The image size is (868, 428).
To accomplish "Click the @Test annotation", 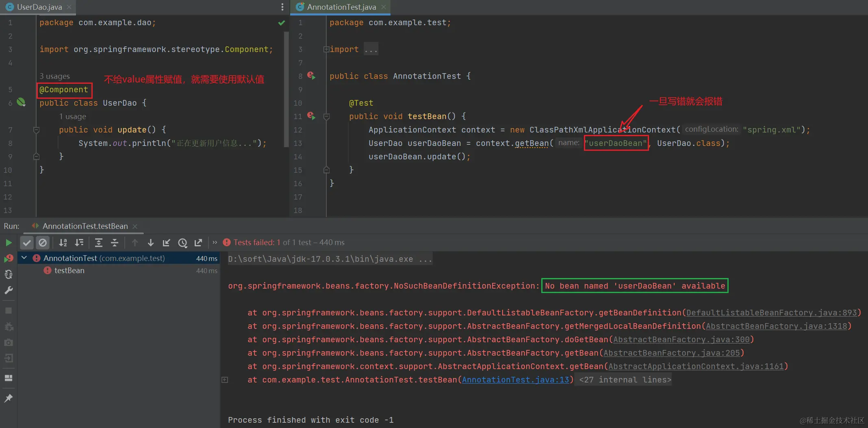I will pyautogui.click(x=361, y=103).
